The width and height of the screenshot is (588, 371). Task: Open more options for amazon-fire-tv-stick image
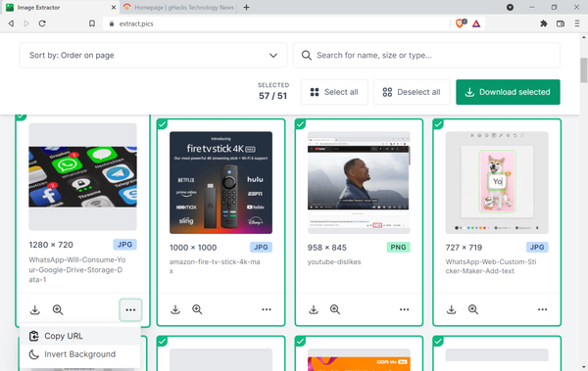point(267,309)
